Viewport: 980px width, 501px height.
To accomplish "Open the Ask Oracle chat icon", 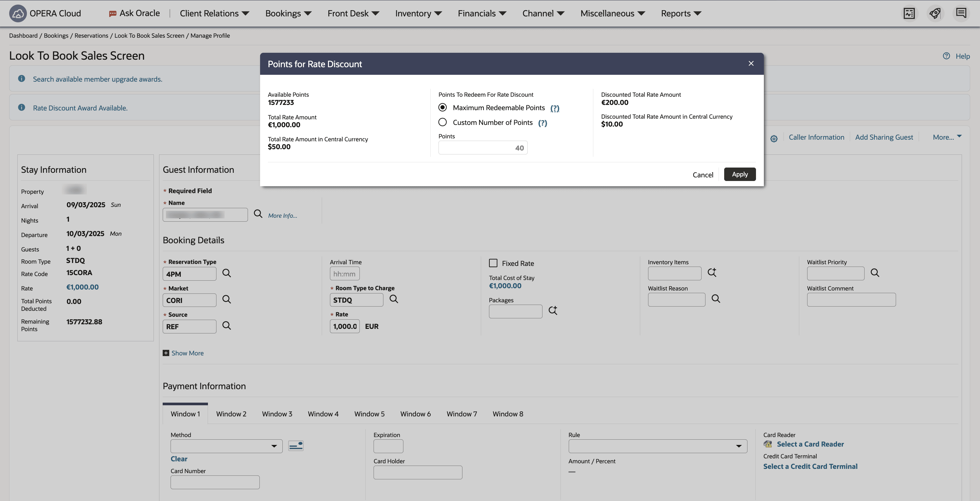I will pos(112,14).
